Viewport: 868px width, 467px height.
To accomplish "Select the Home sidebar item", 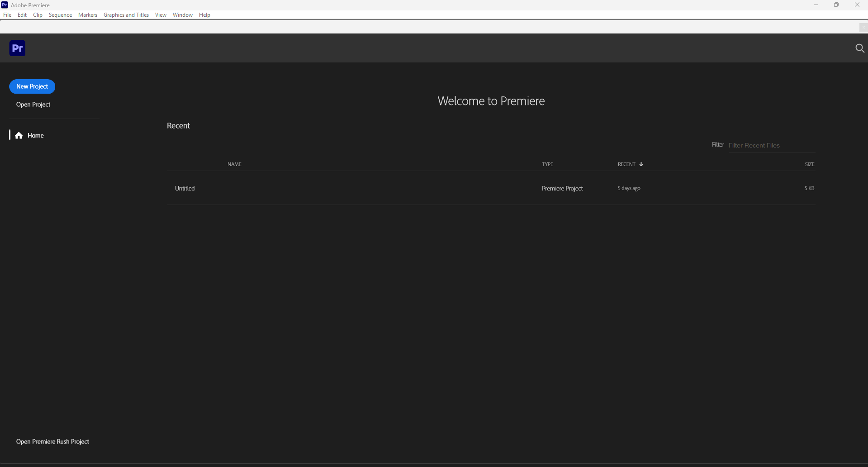I will (x=29, y=135).
